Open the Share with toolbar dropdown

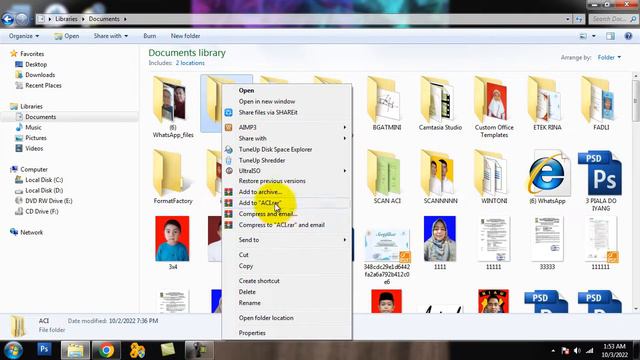(111, 36)
